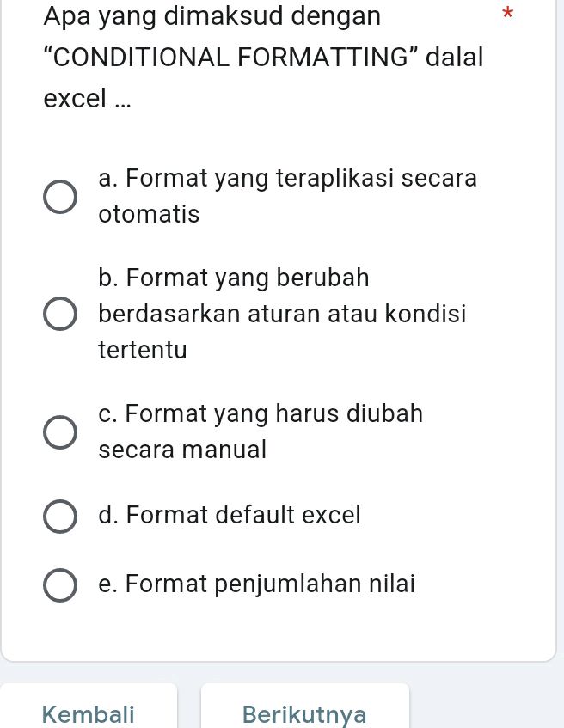Click the label text of answer c

coord(261,431)
